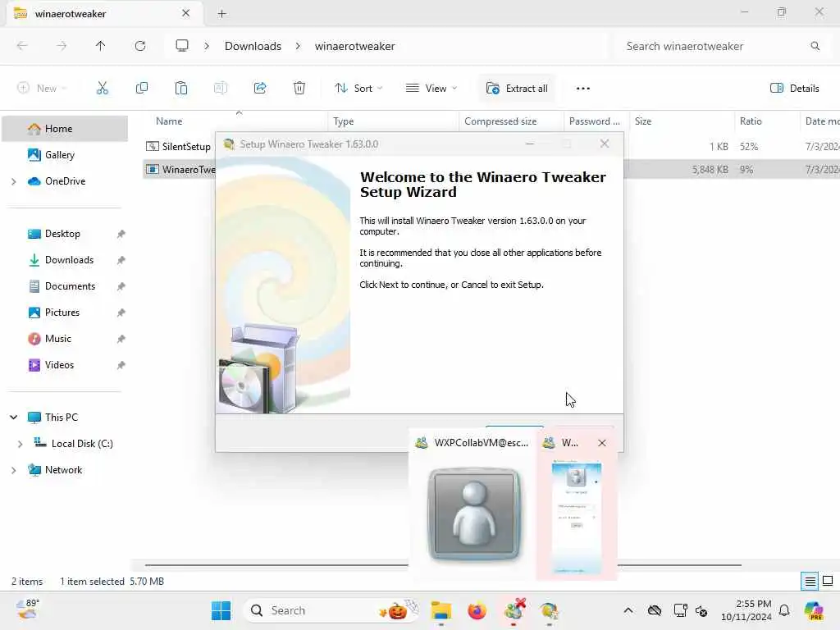This screenshot has height=630, width=840.
Task: Expand the Network tree node
Action: (13, 470)
